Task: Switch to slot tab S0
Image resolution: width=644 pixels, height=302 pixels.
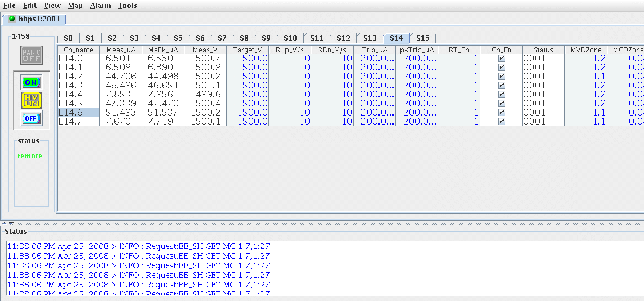Action: click(x=68, y=38)
